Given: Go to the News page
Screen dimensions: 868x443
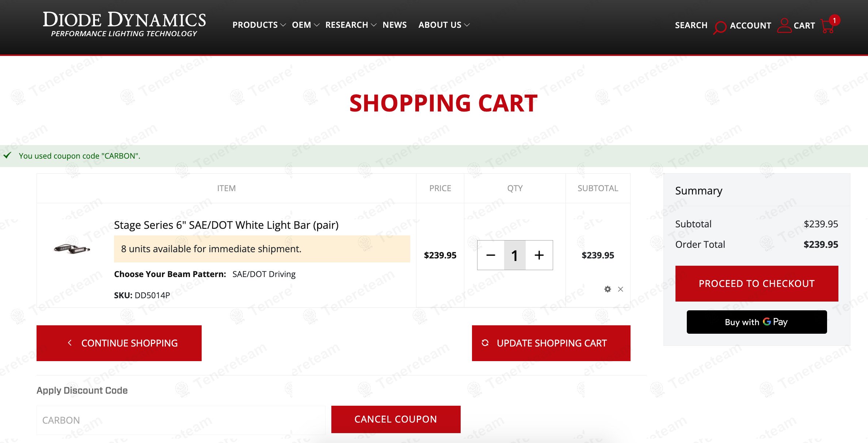Looking at the screenshot, I should point(395,25).
